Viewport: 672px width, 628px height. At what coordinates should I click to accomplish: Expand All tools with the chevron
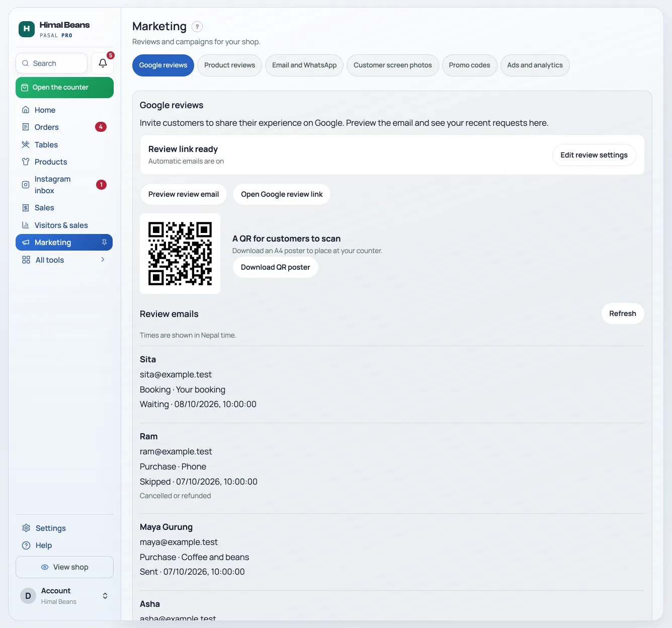[103, 260]
